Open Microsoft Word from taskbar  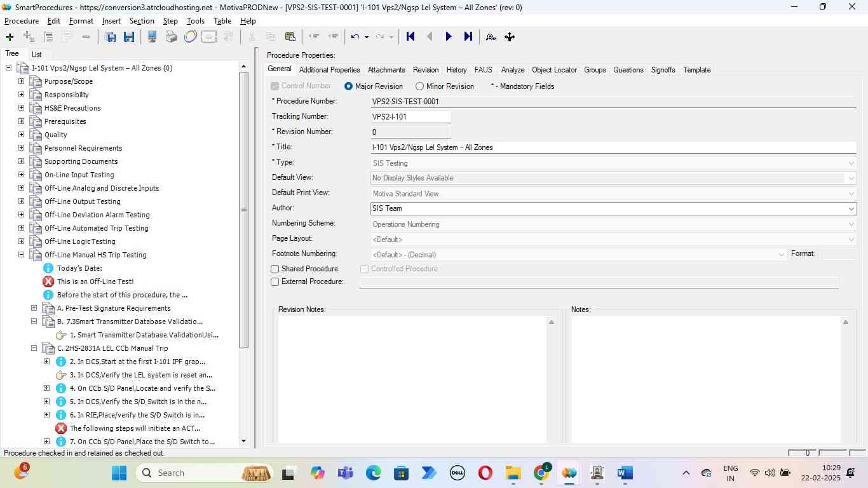(625, 473)
